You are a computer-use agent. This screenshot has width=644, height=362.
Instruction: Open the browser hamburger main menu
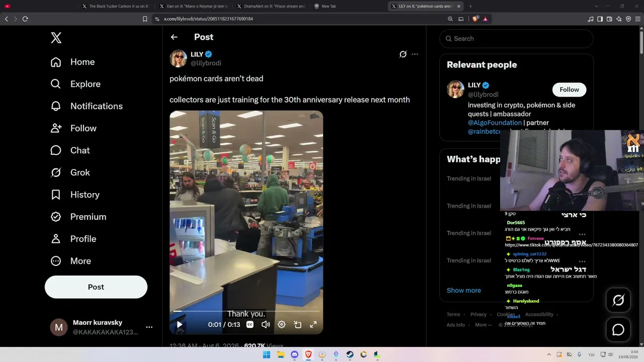click(638, 19)
